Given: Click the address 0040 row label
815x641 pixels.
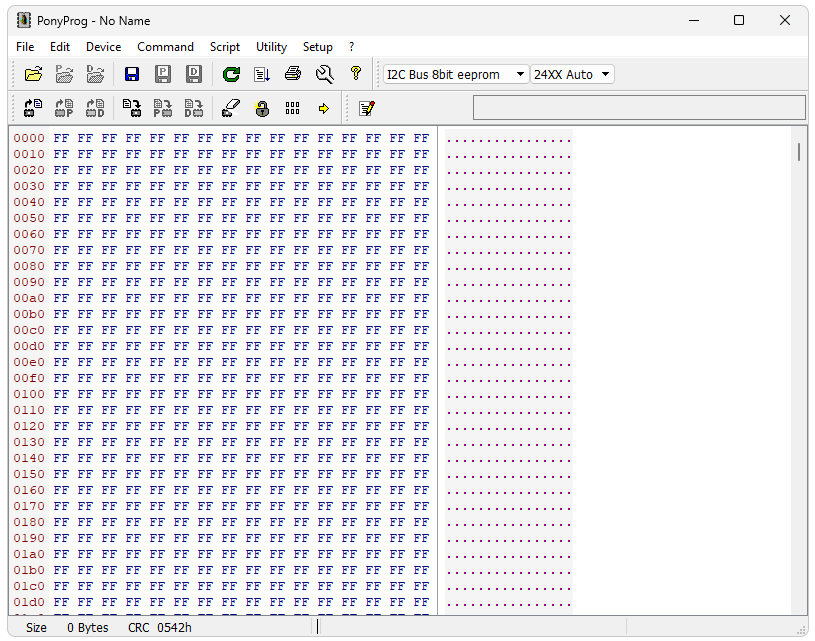Looking at the screenshot, I should coord(29,202).
